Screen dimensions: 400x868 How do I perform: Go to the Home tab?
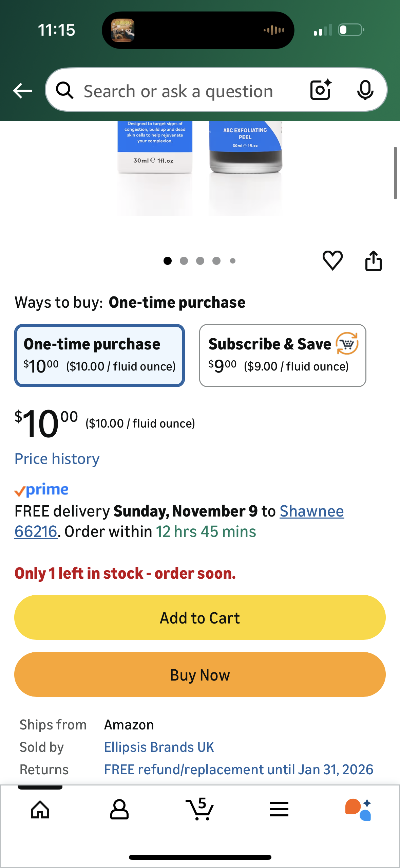(40, 810)
